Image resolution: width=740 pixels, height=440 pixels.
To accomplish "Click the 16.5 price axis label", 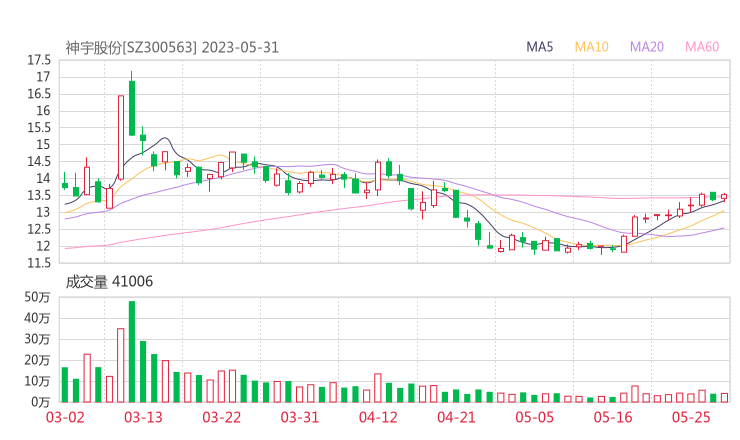I will point(39,94).
